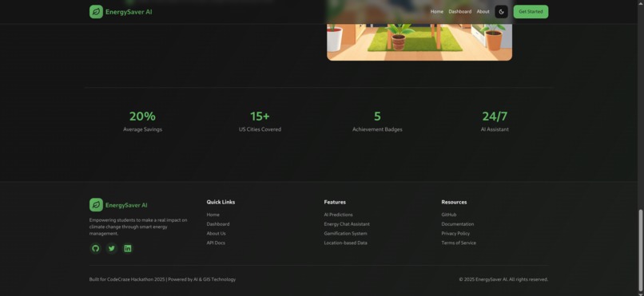Click the EnergySaver AI navbar brand text
The image size is (644, 296).
pos(129,12)
